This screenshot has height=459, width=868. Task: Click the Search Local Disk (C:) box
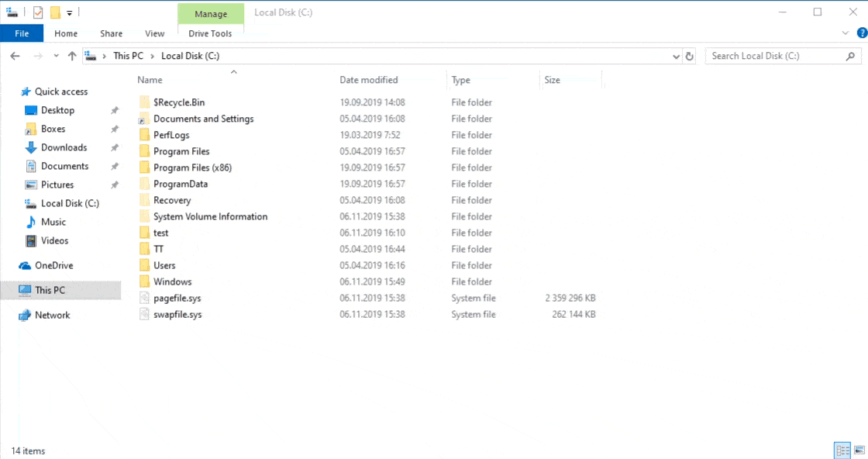(x=775, y=56)
